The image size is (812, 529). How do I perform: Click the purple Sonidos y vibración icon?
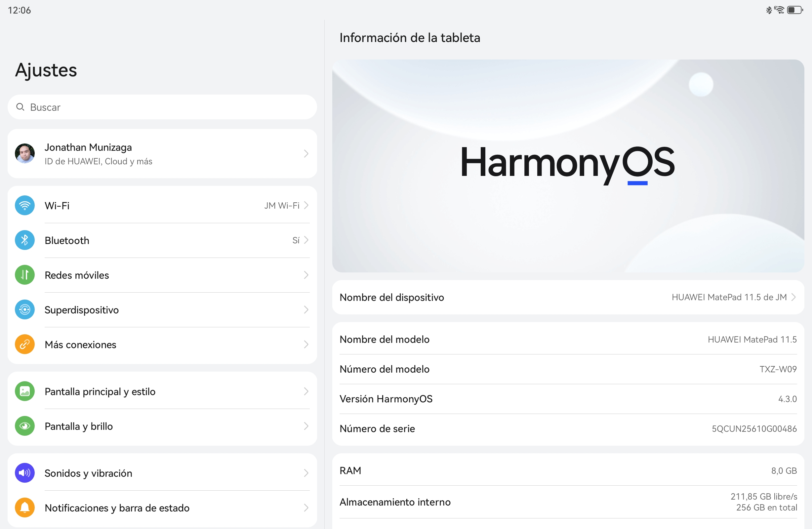point(24,473)
